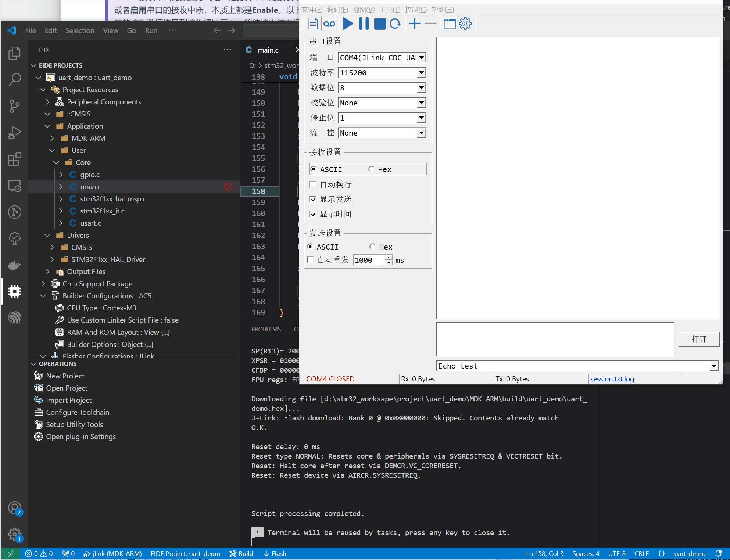This screenshot has height=560, width=730.
Task: Click the serial send text area
Action: 555,339
